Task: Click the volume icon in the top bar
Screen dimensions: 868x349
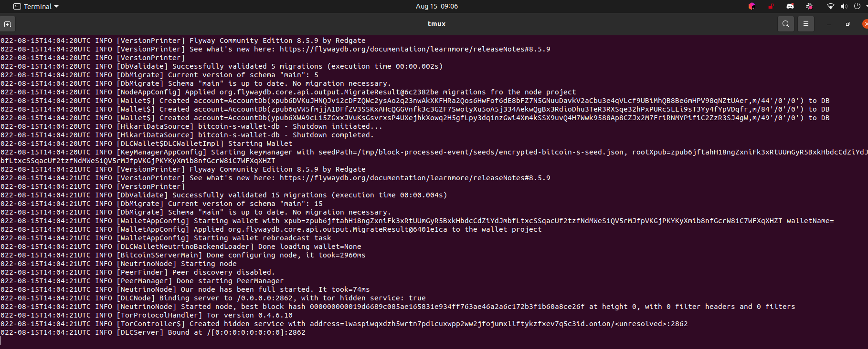Action: [x=844, y=6]
